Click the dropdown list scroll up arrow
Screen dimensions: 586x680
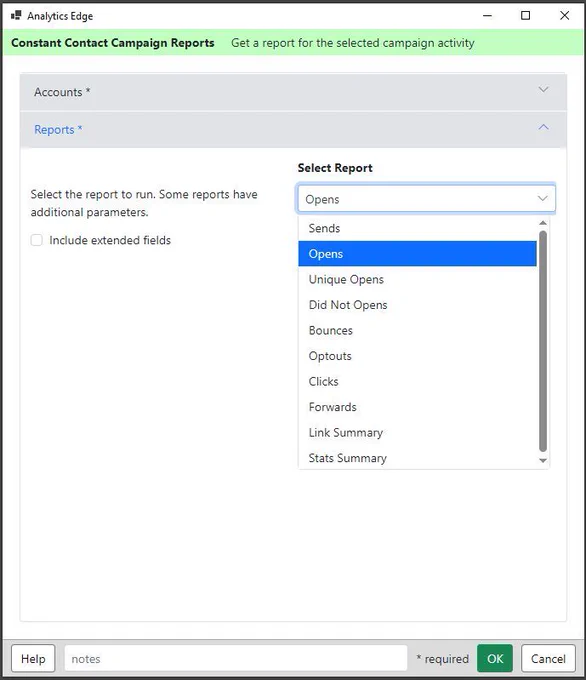pos(543,223)
